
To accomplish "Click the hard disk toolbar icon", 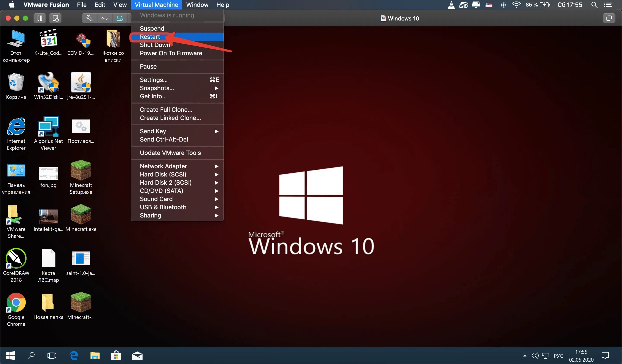I will 120,18.
